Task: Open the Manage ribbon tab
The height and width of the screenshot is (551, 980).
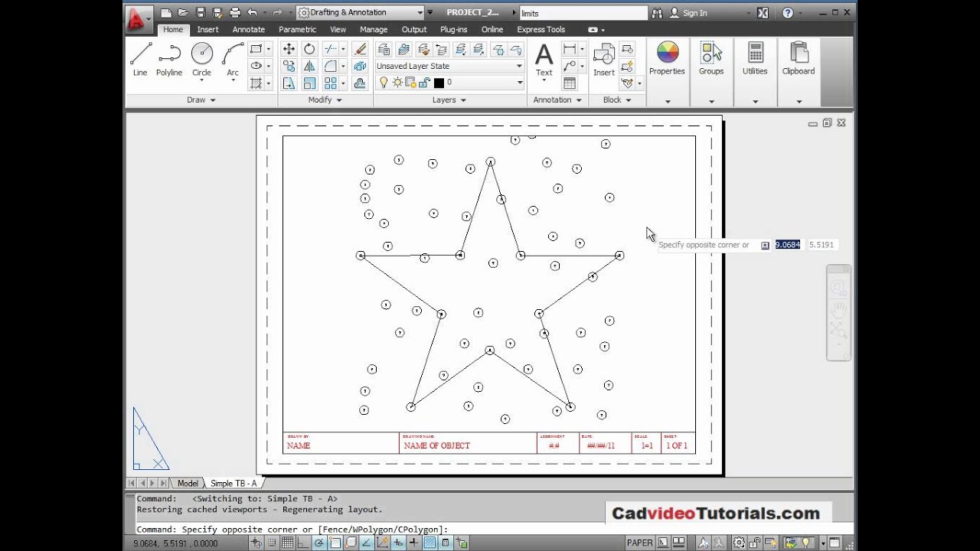Action: tap(374, 30)
